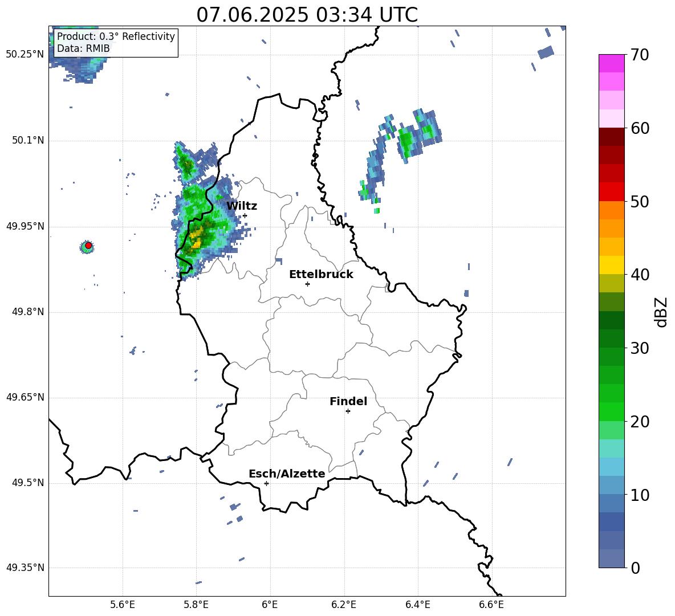The height and width of the screenshot is (616, 675).
Task: Select the Wiltz city label
Action: [x=242, y=206]
